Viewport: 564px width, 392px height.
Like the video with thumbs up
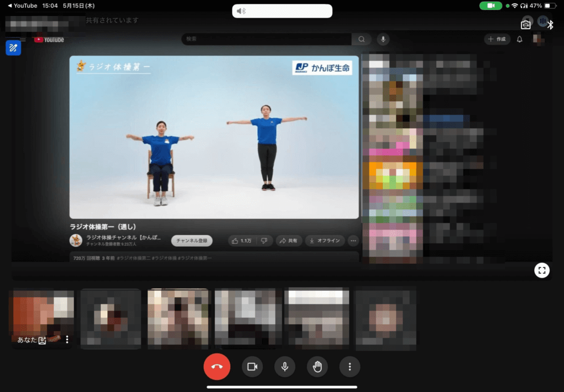pyautogui.click(x=242, y=241)
